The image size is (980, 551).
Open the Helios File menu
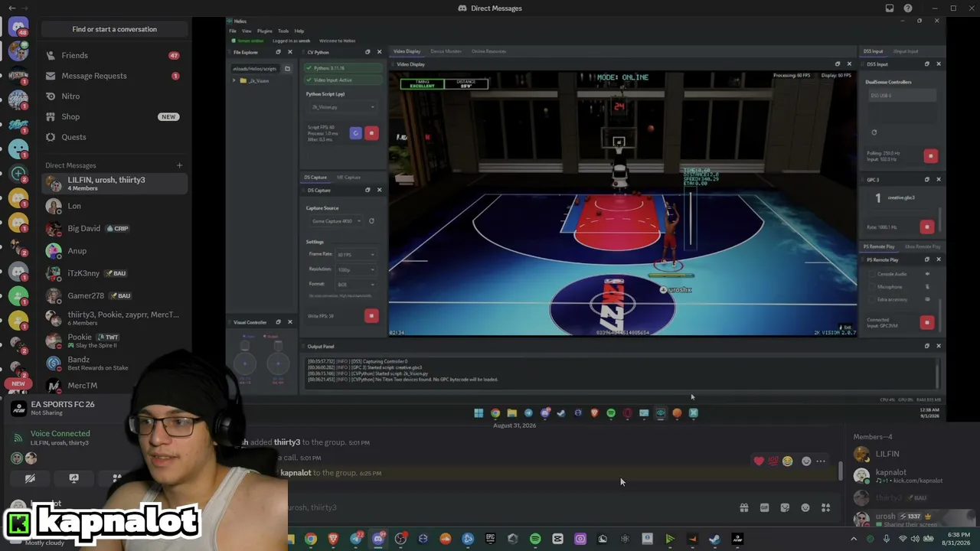pyautogui.click(x=233, y=31)
